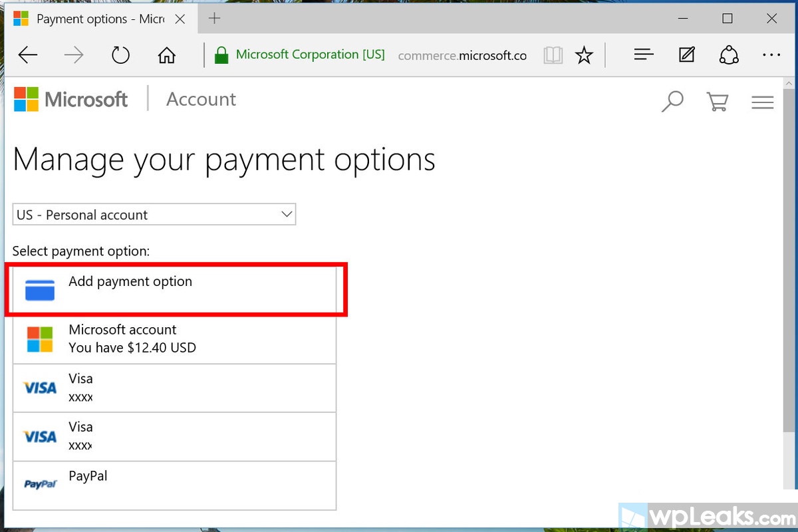The width and height of the screenshot is (798, 532).
Task: Open the Edge Hub lines icon
Action: [644, 55]
